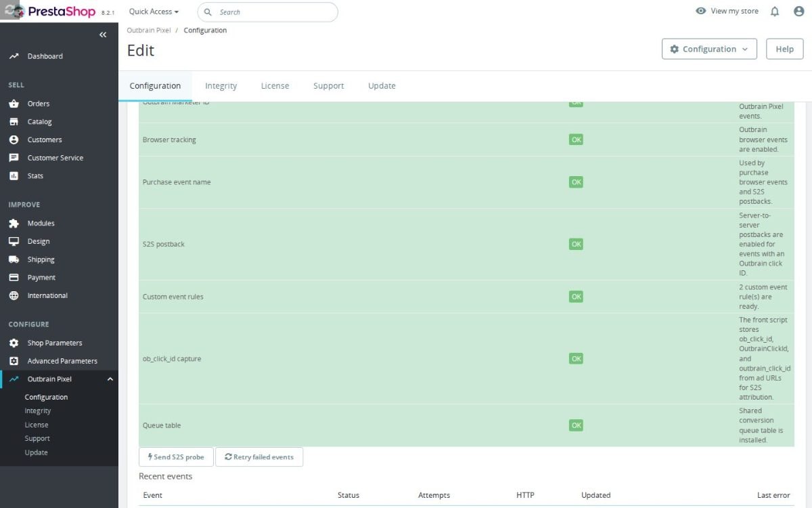812x508 pixels.
Task: Click into the Search input field
Action: pyautogui.click(x=267, y=12)
